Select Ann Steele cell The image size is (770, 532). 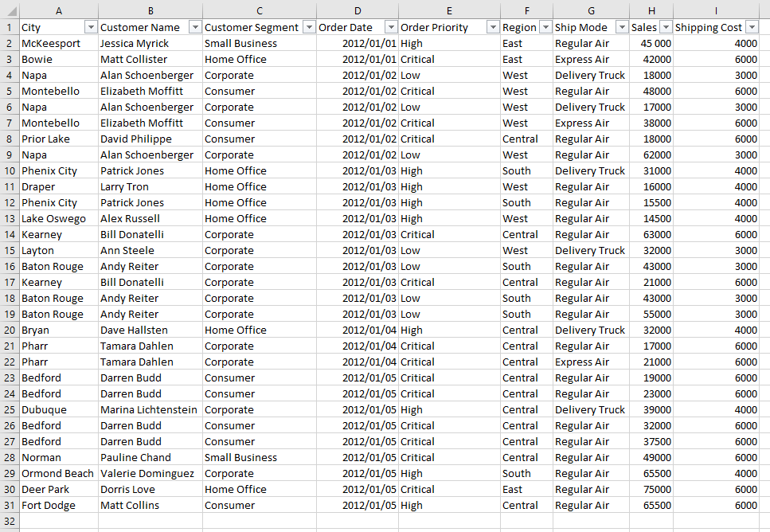pyautogui.click(x=150, y=251)
